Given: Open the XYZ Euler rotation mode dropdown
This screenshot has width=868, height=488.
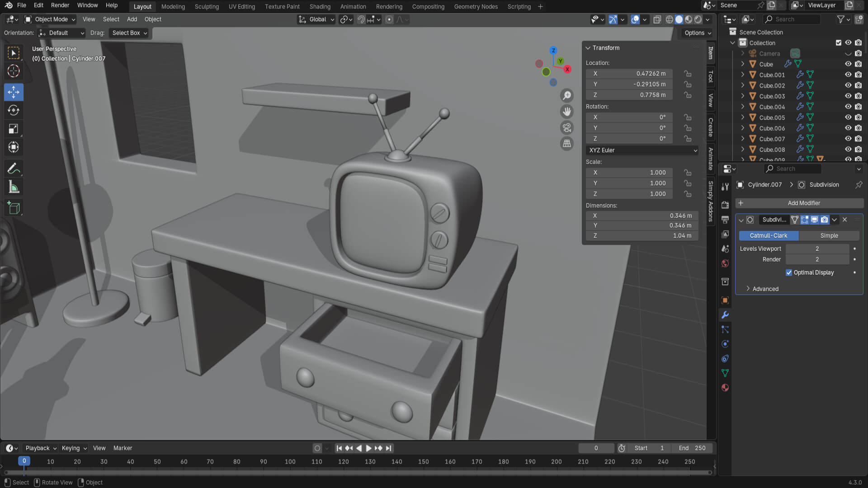Looking at the screenshot, I should 642,150.
